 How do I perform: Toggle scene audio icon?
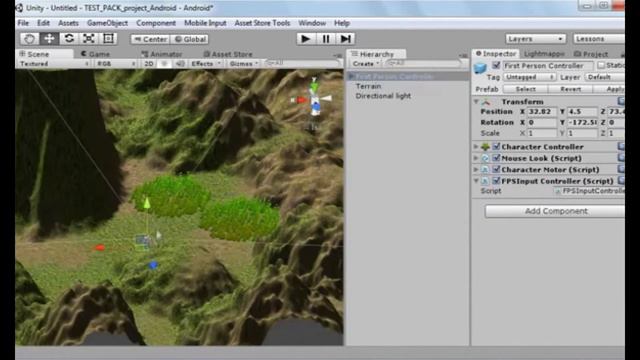click(180, 64)
